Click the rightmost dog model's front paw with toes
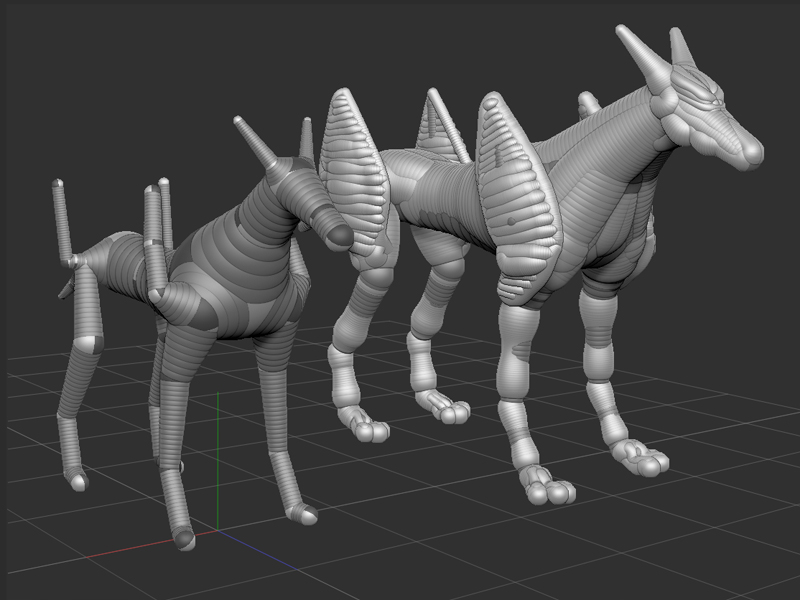The image size is (800, 600). pos(546,485)
